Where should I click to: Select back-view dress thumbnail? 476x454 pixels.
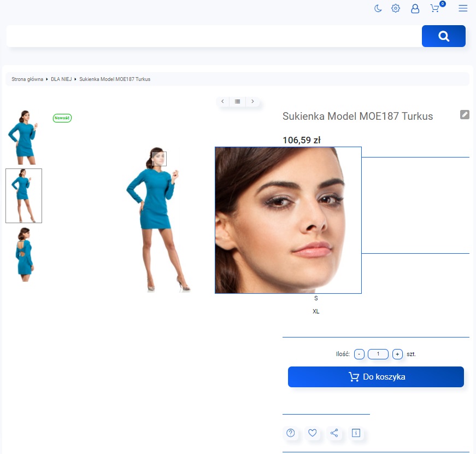pos(23,255)
